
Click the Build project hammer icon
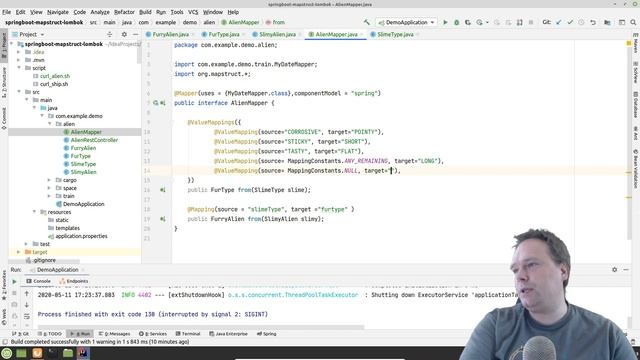367,22
